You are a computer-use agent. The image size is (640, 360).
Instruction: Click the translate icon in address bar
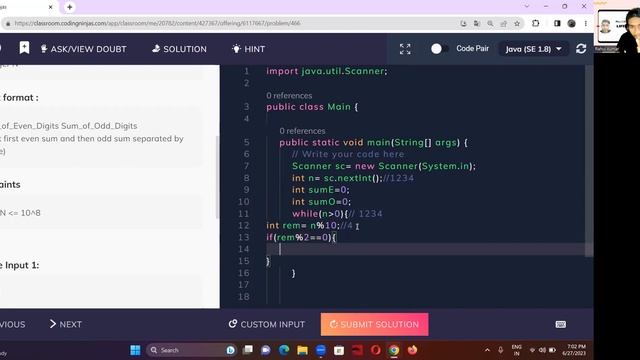(x=477, y=23)
